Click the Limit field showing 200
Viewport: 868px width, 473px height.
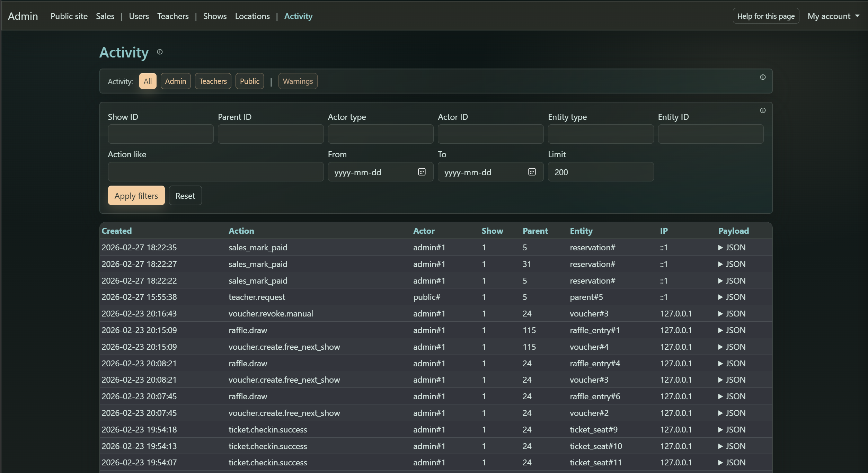[x=600, y=172]
